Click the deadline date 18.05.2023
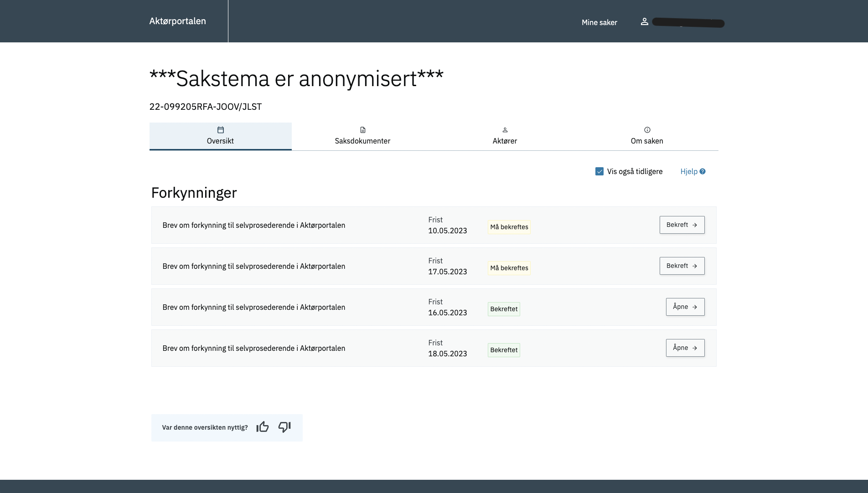 click(x=448, y=354)
